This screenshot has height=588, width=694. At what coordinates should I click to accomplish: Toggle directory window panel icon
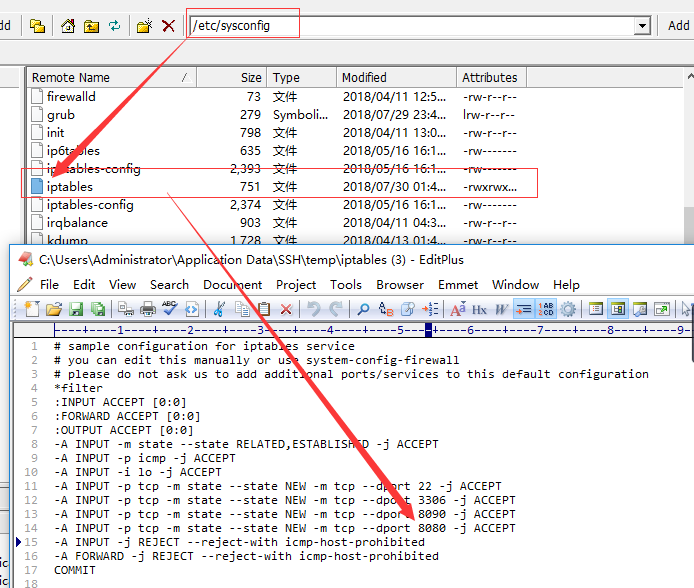click(x=596, y=309)
